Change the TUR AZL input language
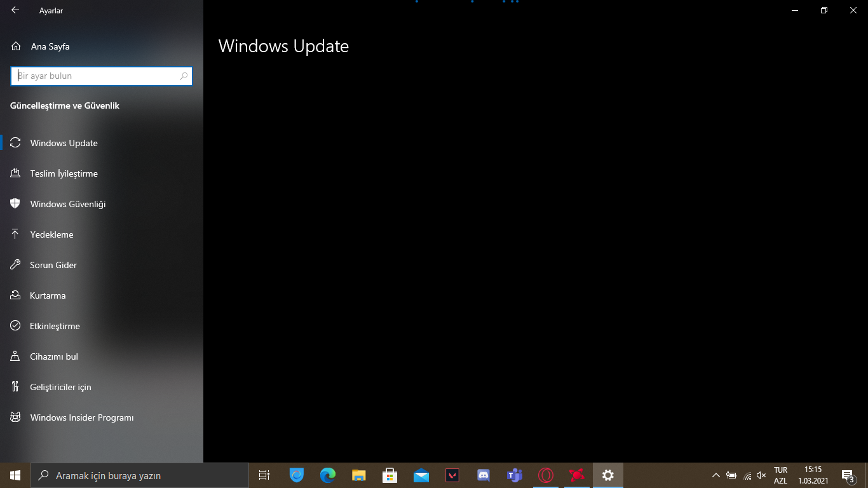The width and height of the screenshot is (868, 488). [780, 475]
